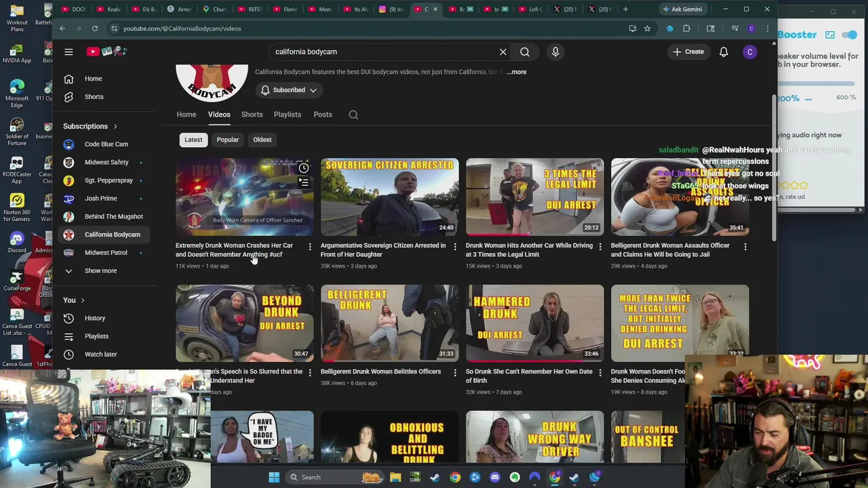Open options for Belligerent Drunk Woman Assaults video
This screenshot has height=488, width=868.
745,247
